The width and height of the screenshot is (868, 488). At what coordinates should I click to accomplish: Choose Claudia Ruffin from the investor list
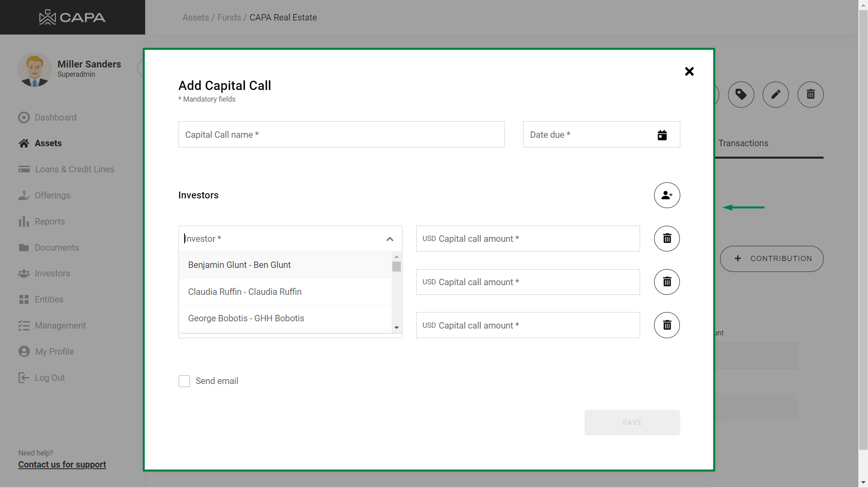[244, 292]
